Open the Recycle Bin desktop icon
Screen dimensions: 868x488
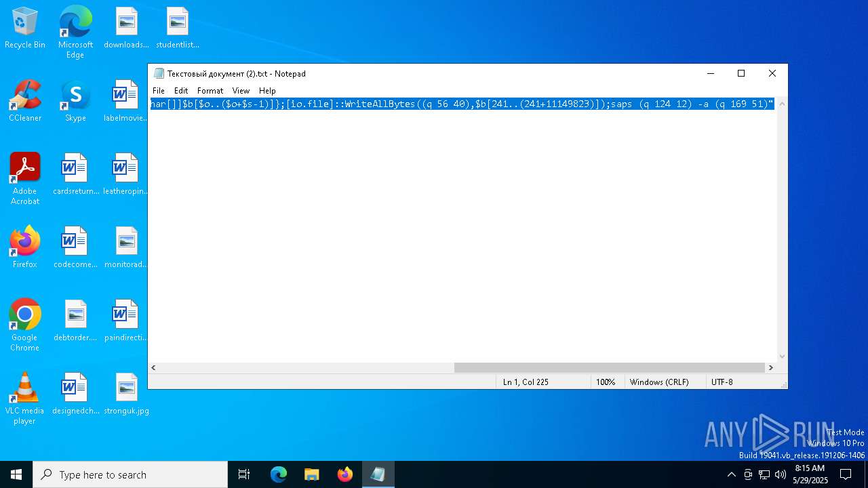pos(25,28)
